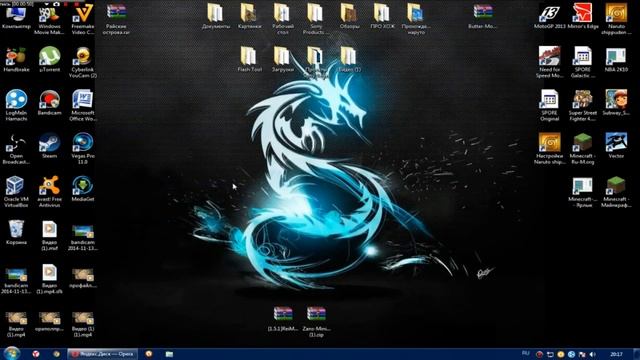Open the Flash Tool folder
The image size is (640, 360).
(x=249, y=60)
